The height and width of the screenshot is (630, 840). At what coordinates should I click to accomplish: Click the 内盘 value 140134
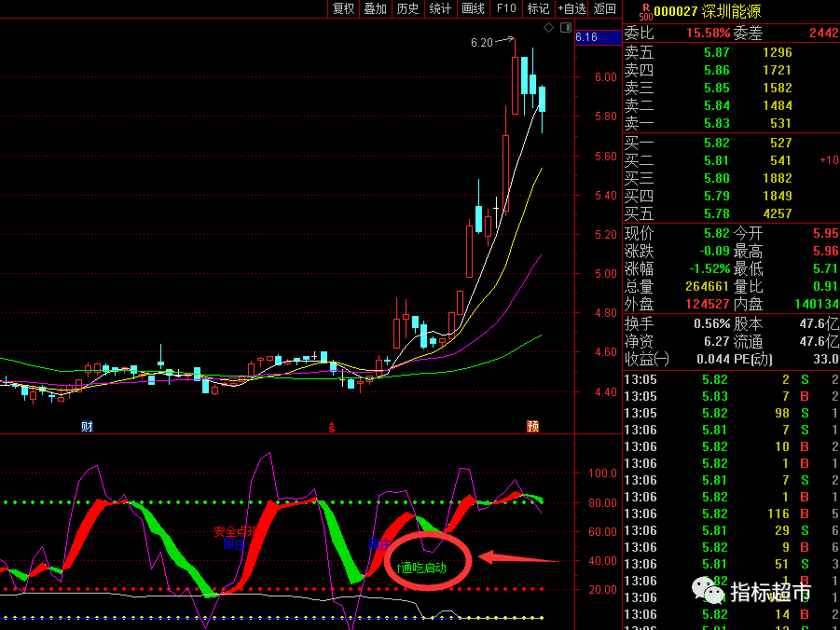tap(817, 305)
